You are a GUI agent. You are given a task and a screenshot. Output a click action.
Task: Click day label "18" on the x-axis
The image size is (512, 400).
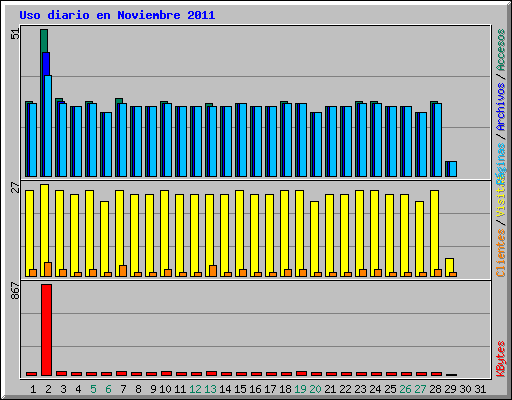[x=285, y=389]
